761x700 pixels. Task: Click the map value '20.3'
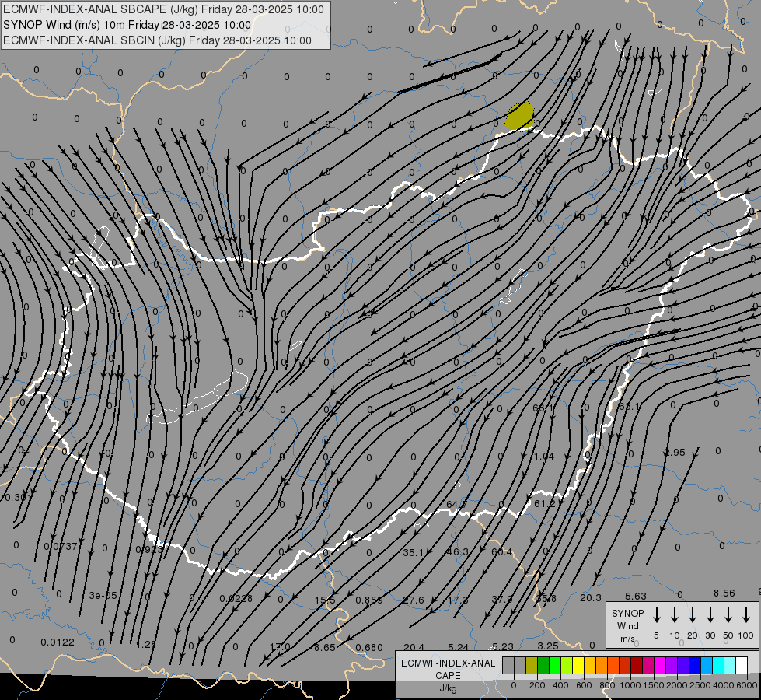pyautogui.click(x=591, y=597)
